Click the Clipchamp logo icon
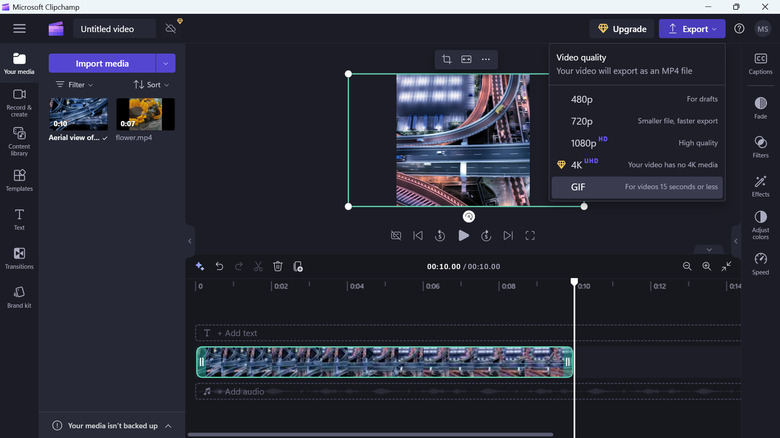 (x=56, y=29)
